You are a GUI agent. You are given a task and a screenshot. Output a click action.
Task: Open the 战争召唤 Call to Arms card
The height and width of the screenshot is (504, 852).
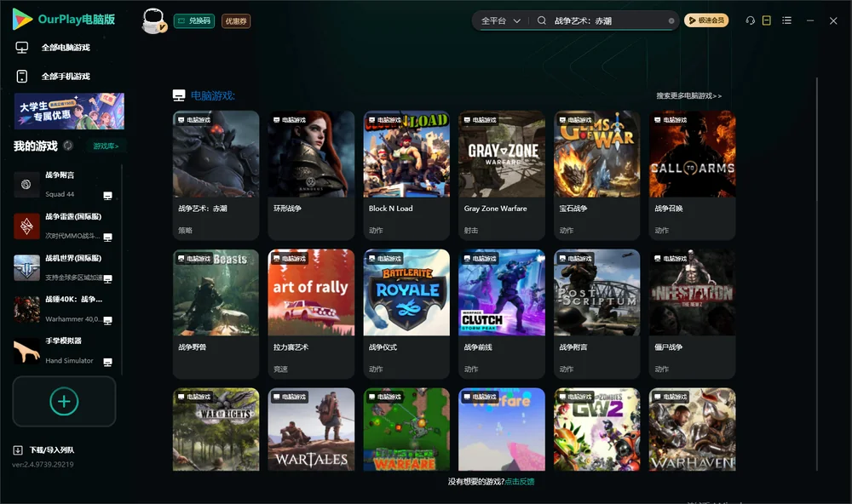[692, 175]
